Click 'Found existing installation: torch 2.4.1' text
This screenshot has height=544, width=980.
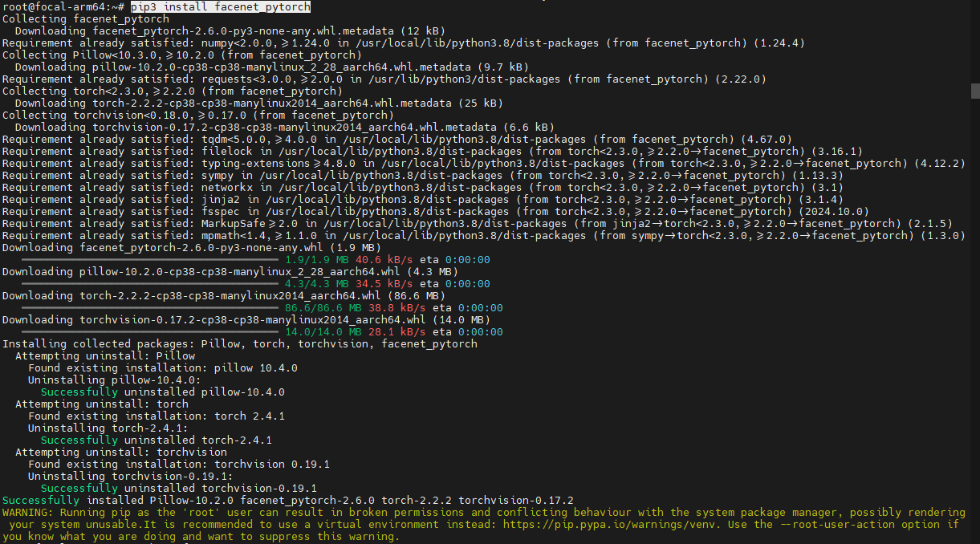[x=156, y=416]
